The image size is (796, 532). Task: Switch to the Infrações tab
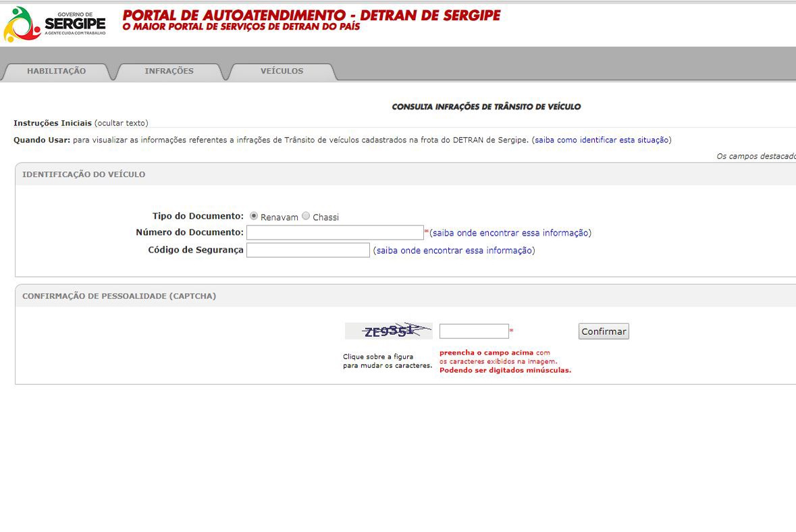coord(169,71)
